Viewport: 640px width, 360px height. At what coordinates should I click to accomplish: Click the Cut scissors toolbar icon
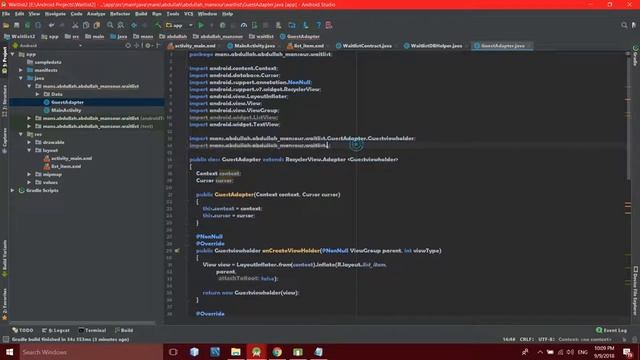[x=75, y=25]
